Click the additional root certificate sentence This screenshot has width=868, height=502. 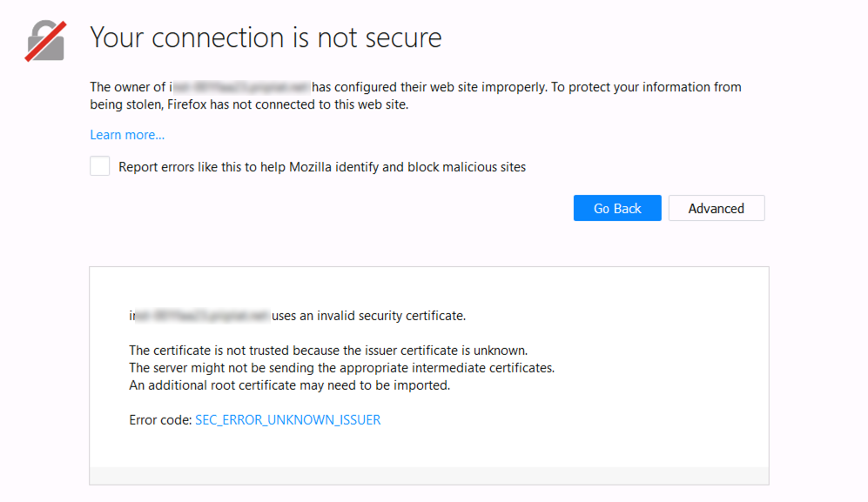click(x=290, y=385)
